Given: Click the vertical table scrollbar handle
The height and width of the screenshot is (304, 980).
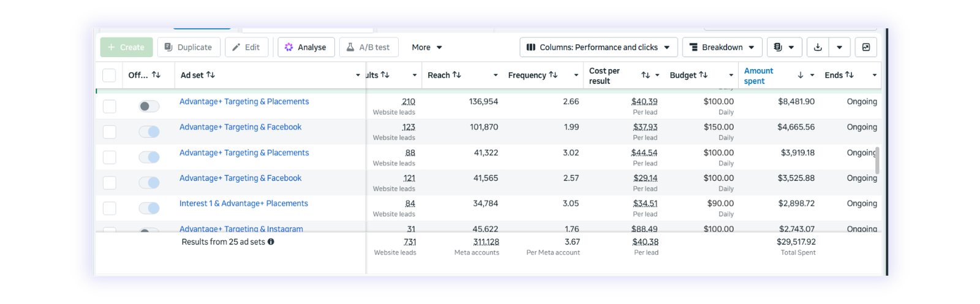Looking at the screenshot, I should click(x=877, y=161).
